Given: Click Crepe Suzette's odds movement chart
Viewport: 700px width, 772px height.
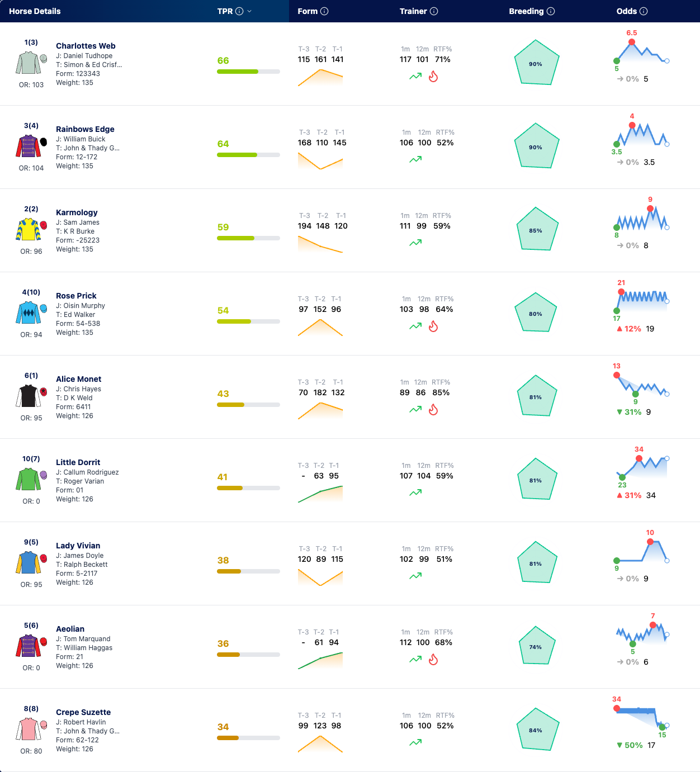Looking at the screenshot, I should click(641, 718).
